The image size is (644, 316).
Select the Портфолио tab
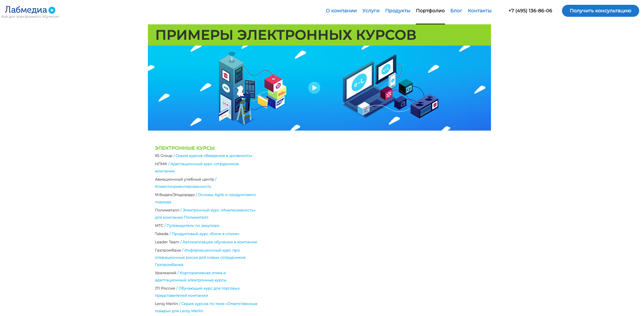coord(430,11)
